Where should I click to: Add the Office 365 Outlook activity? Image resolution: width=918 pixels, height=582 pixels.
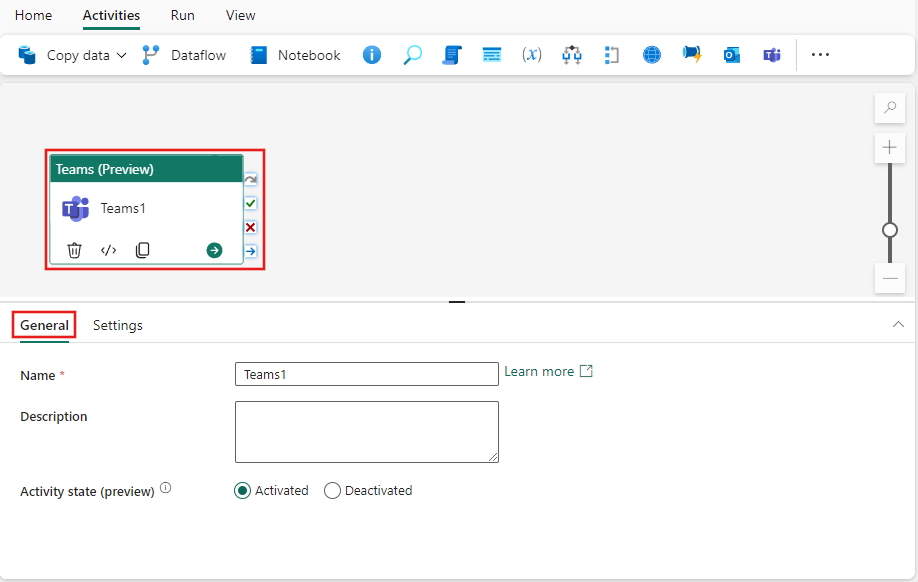point(732,55)
